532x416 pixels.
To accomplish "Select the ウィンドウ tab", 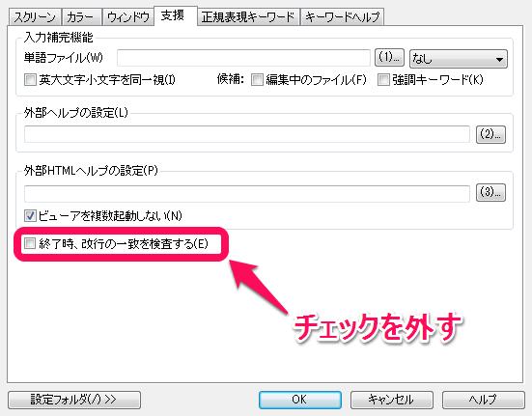I will coord(127,17).
